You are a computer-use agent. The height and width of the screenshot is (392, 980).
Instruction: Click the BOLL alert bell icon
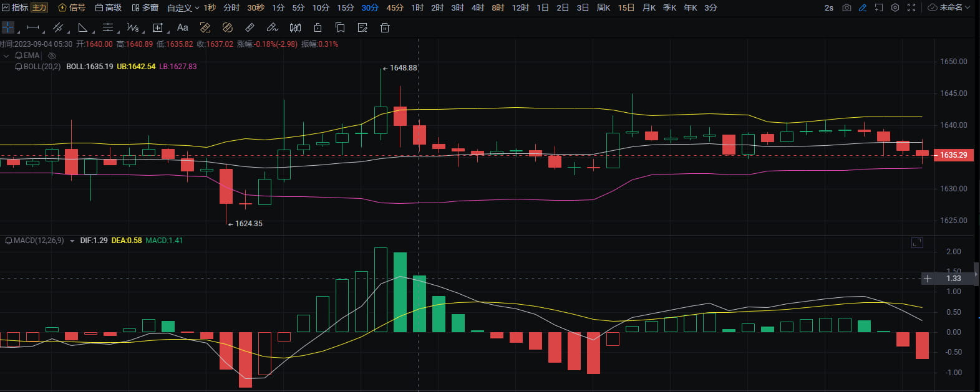[x=19, y=67]
